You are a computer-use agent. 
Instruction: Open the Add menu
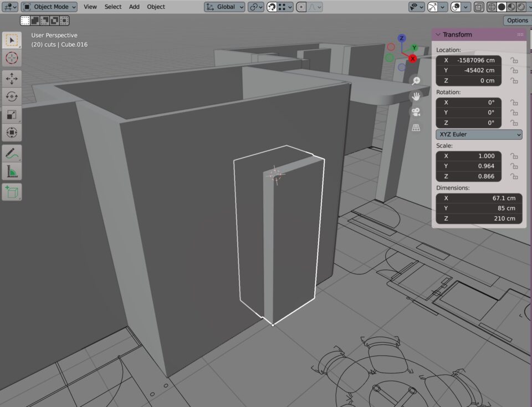(x=134, y=7)
